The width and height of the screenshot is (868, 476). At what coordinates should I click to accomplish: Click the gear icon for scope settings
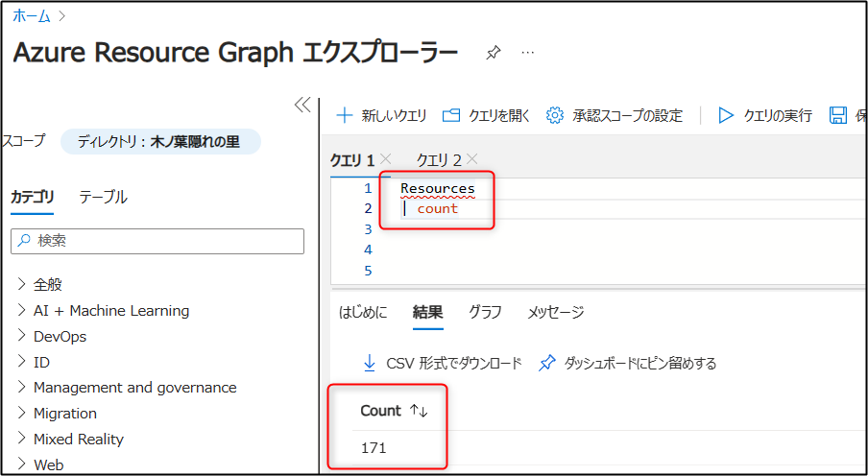(555, 116)
